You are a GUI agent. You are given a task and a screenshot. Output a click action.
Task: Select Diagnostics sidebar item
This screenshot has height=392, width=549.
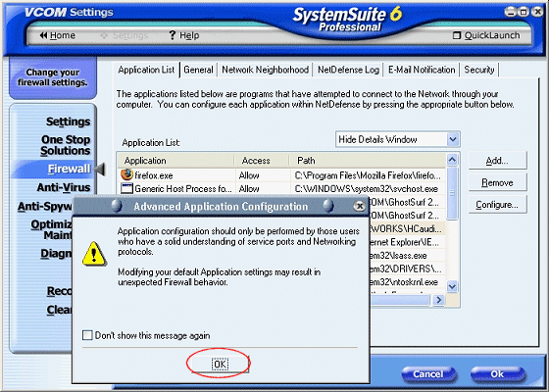pyautogui.click(x=56, y=253)
